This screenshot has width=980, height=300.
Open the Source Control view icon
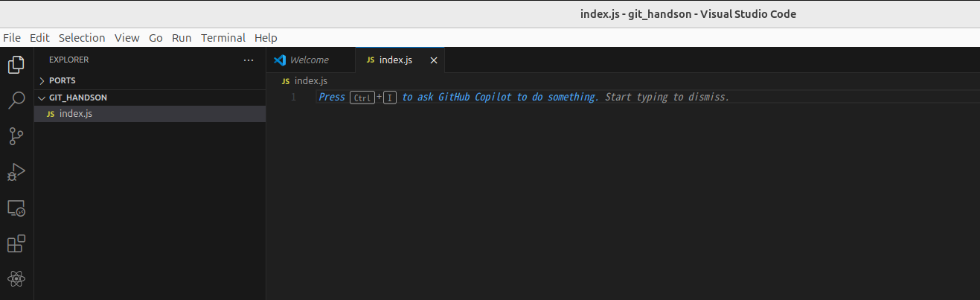[x=16, y=136]
